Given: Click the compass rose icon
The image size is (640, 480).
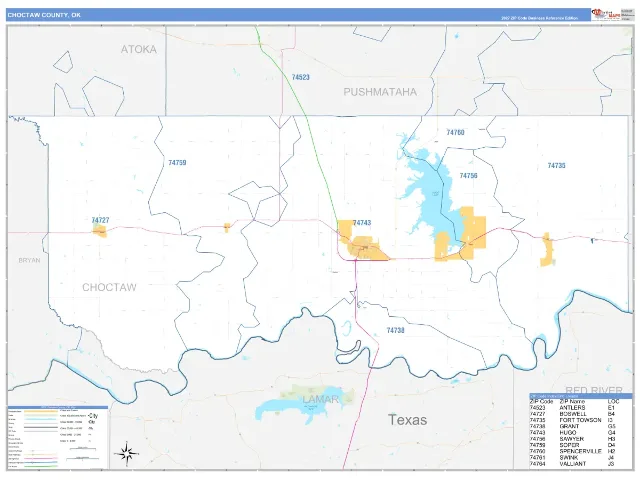Looking at the screenshot, I should click(126, 453).
